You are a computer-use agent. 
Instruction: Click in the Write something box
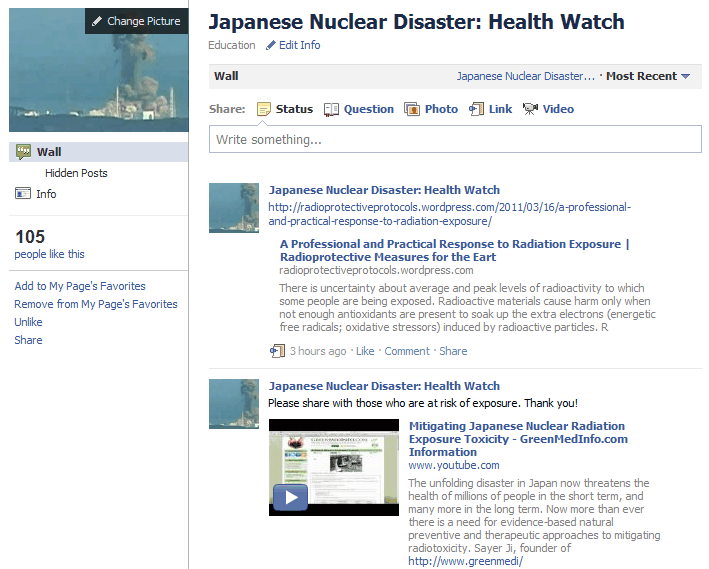pos(455,139)
